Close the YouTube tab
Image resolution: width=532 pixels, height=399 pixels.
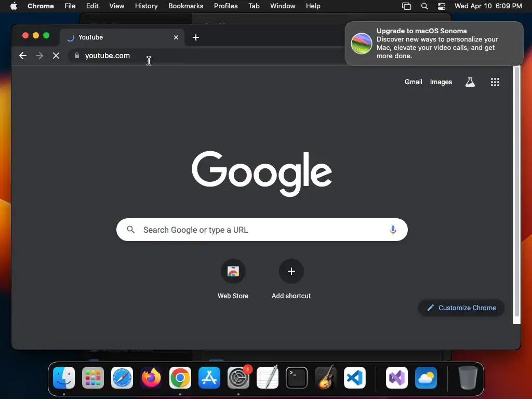tap(176, 37)
